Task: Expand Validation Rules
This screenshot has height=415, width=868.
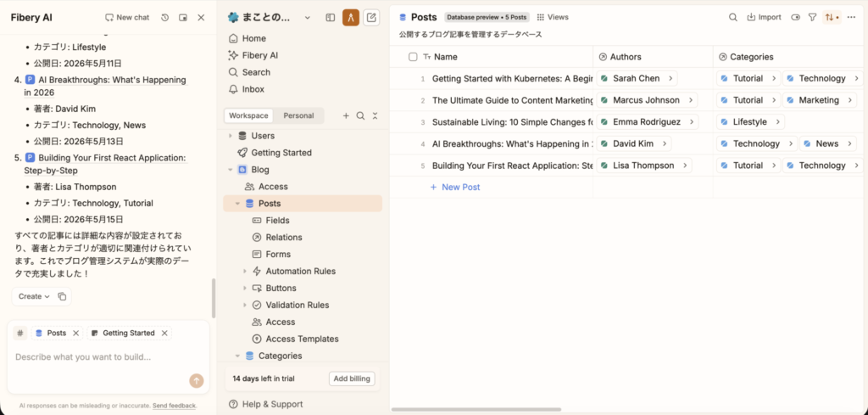Action: [245, 306]
